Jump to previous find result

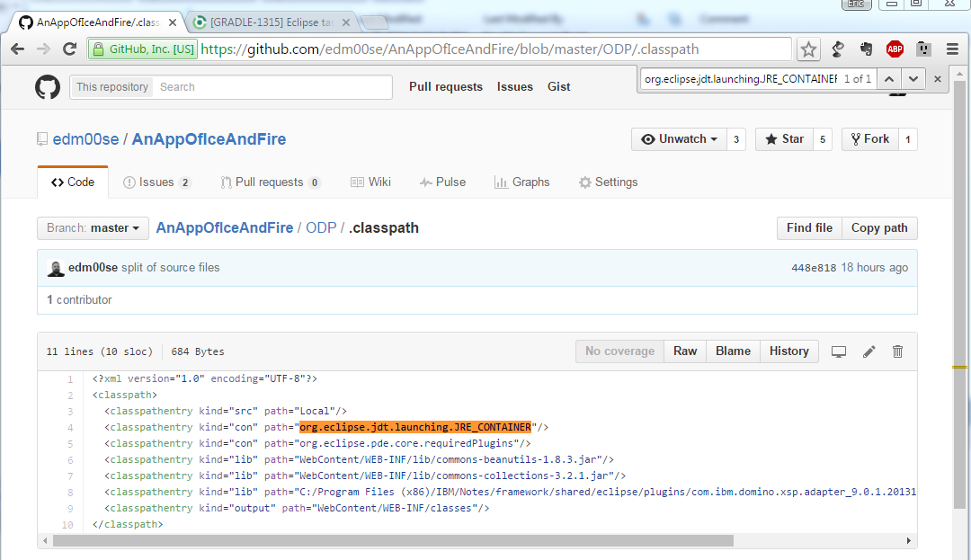pos(888,79)
